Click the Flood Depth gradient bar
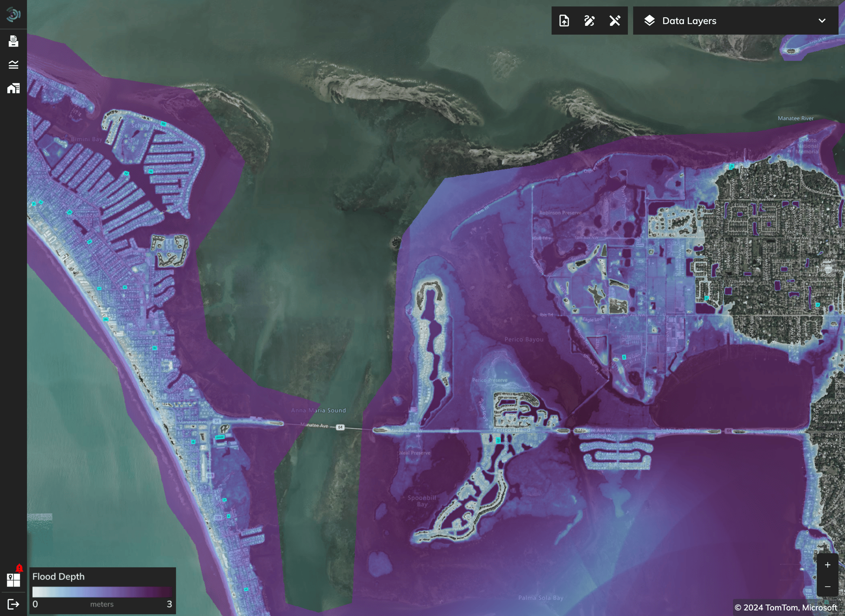 (102, 591)
